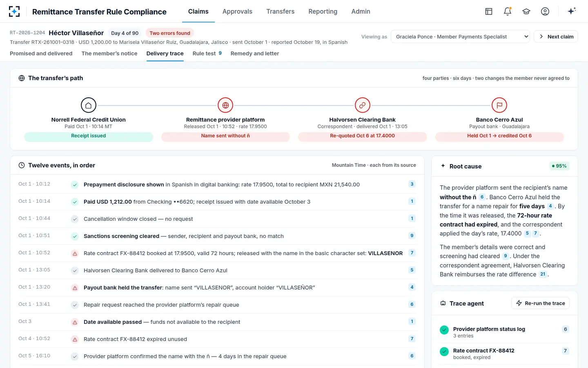
Task: Click green check beside Provider platform status log
Action: tap(444, 330)
